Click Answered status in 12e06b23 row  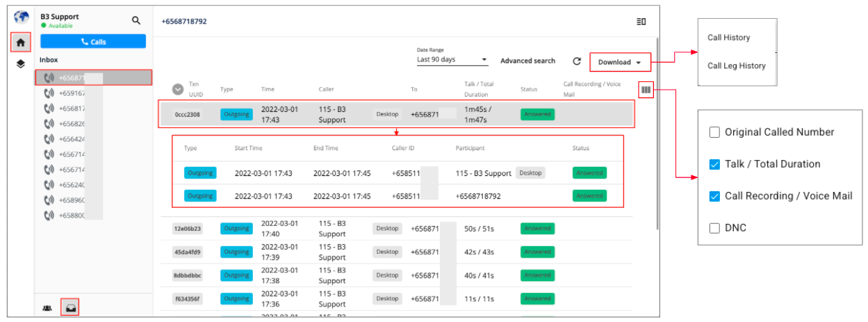point(537,228)
